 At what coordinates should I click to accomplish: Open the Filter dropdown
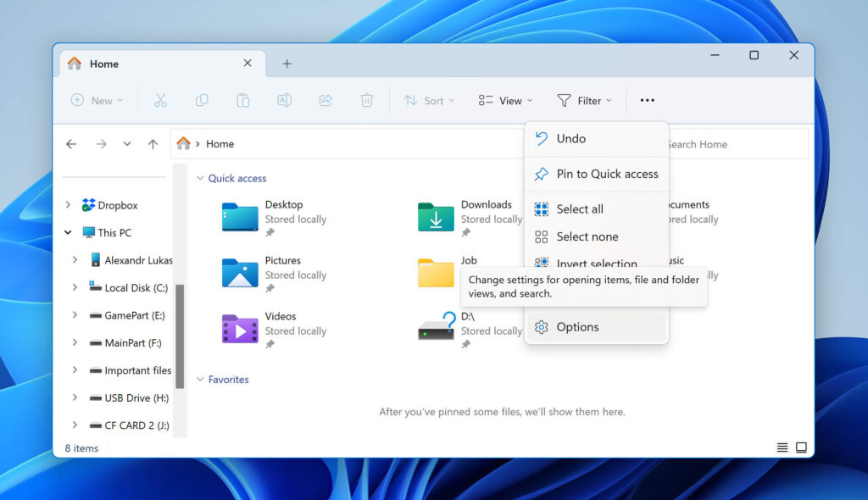(584, 100)
